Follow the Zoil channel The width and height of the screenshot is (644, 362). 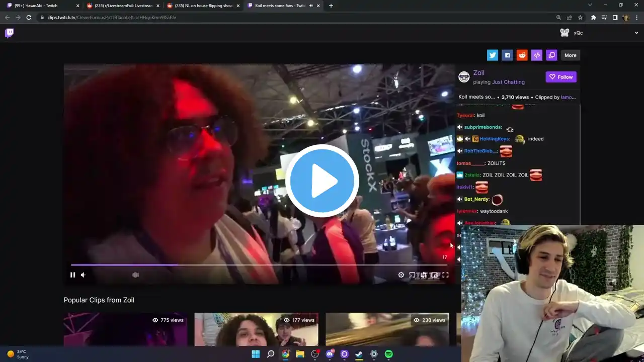click(561, 77)
